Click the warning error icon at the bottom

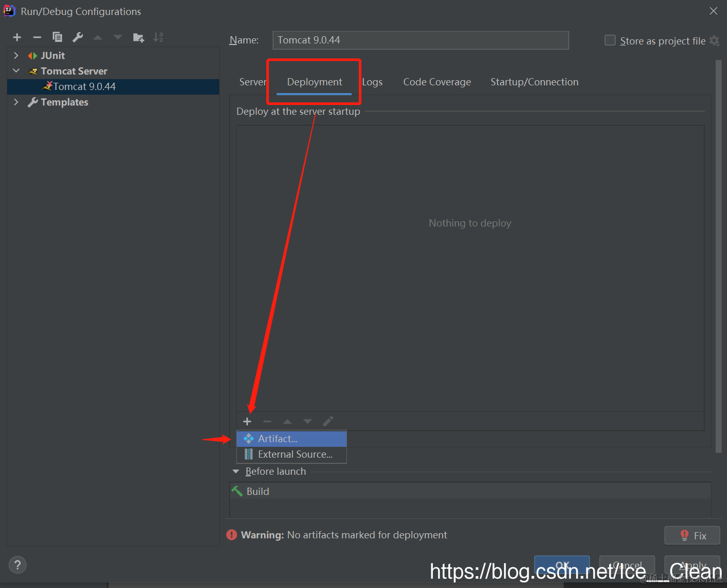click(232, 535)
